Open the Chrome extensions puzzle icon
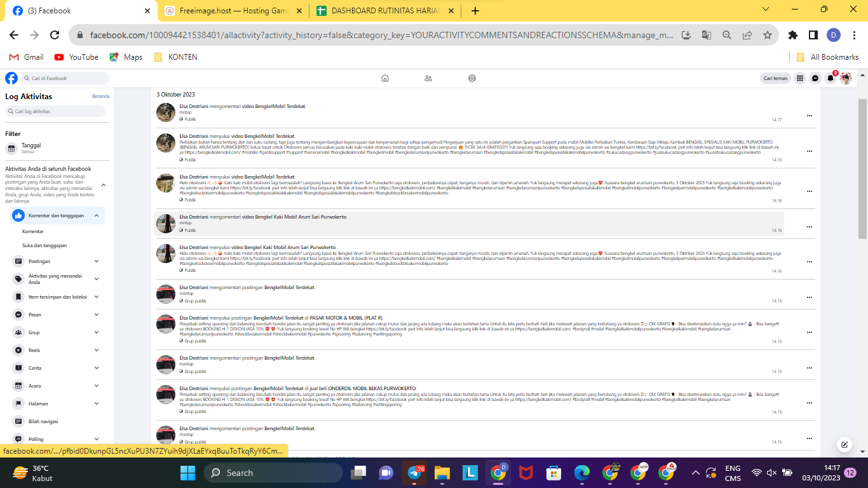The height and width of the screenshot is (488, 868). tap(793, 35)
